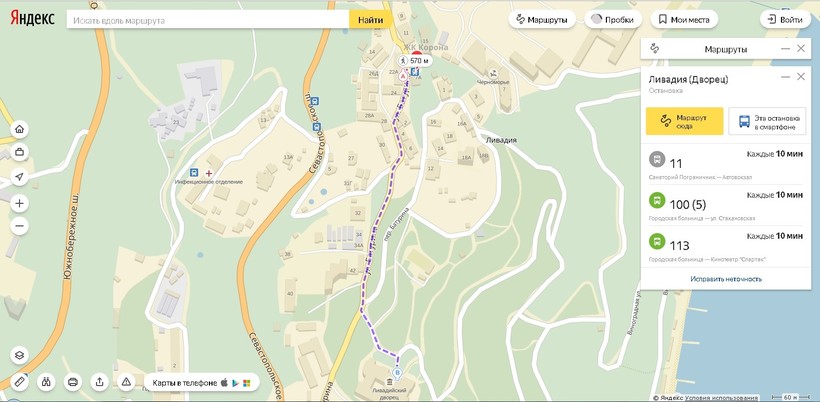This screenshot has height=402, width=820.
Task: Click the search input field
Action: point(208,19)
